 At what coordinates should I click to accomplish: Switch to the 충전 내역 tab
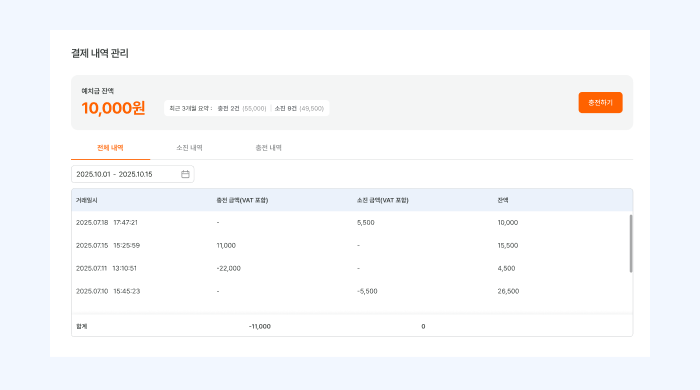(268, 148)
